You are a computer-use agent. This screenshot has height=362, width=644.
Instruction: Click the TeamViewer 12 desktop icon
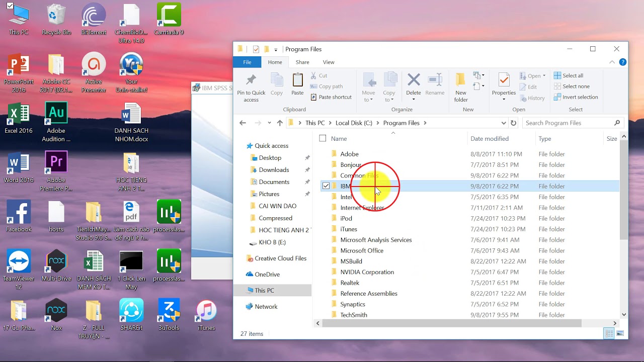[19, 270]
